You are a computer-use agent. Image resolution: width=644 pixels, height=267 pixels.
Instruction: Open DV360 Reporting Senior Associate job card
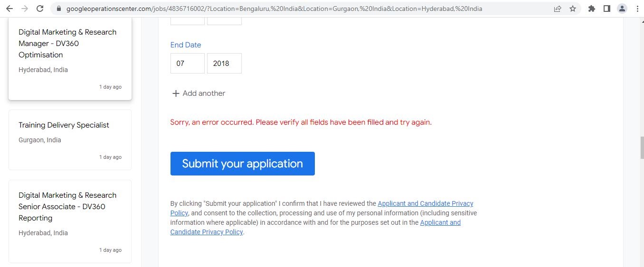tap(70, 221)
